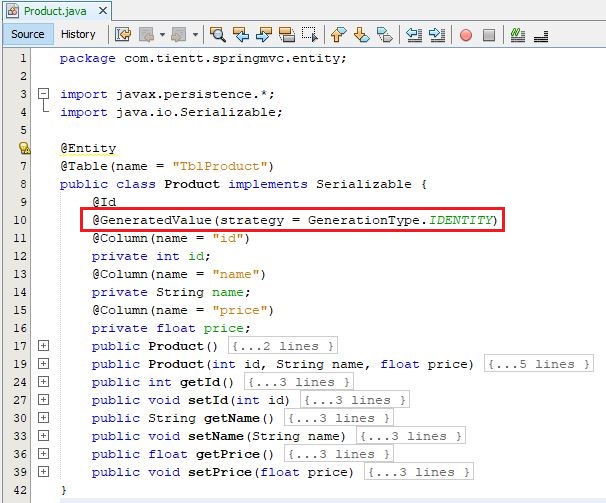The height and width of the screenshot is (503, 606).
Task: Expand the getPrice() method fold
Action: pos(44,454)
